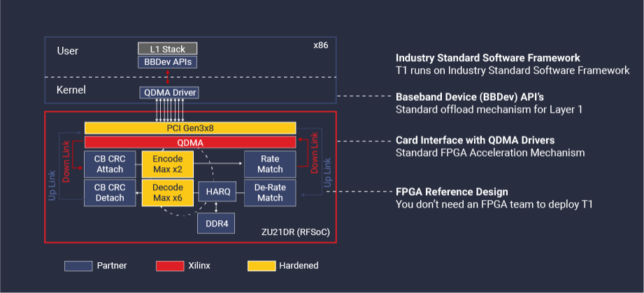The height and width of the screenshot is (293, 644).
Task: Click the 'x86' label
Action: 321,45
